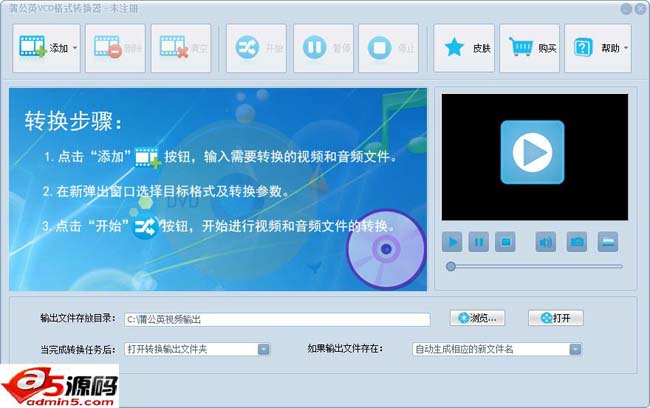This screenshot has width=650, height=408.
Task: Toggle the preview volume speaker icon
Action: tap(546, 242)
